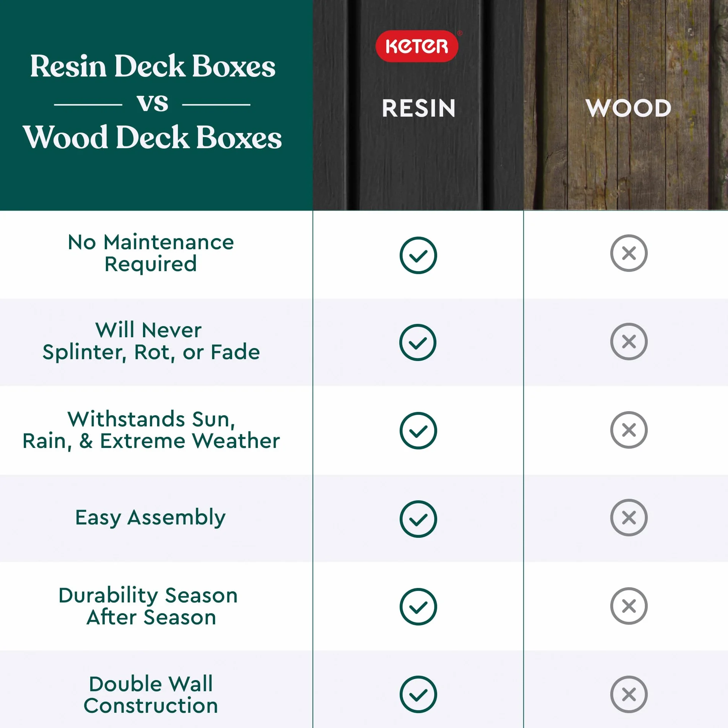Click the resin checkmark for Will Never Splinter row

point(418,342)
